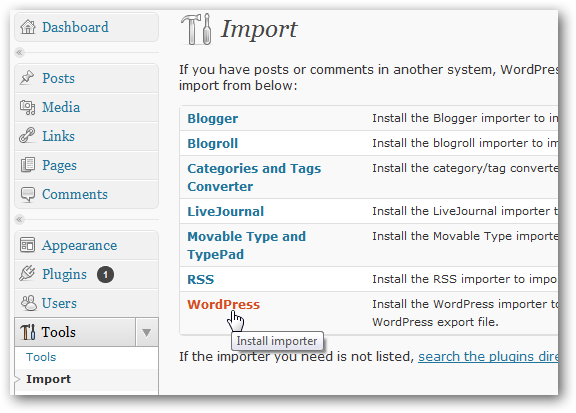Open the Appearance menu
The width and height of the screenshot is (576, 413).
click(79, 245)
